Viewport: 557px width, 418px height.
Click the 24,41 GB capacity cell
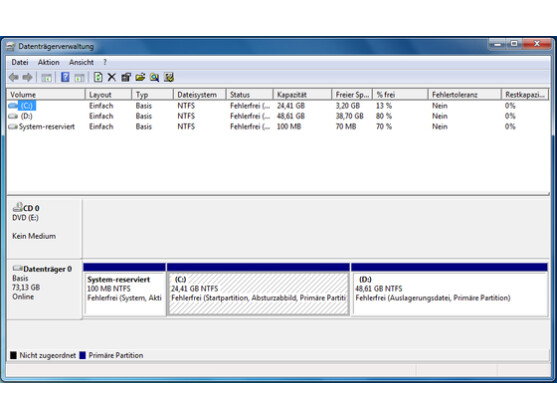(x=291, y=106)
